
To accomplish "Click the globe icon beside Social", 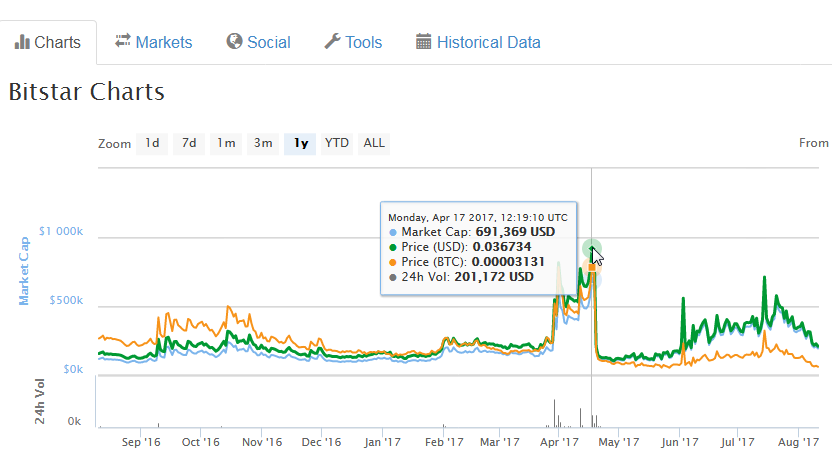I will [x=234, y=41].
